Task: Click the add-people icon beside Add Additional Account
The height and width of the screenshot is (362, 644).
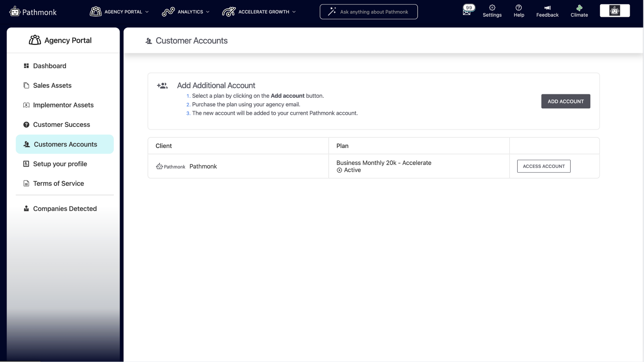Action: click(162, 86)
